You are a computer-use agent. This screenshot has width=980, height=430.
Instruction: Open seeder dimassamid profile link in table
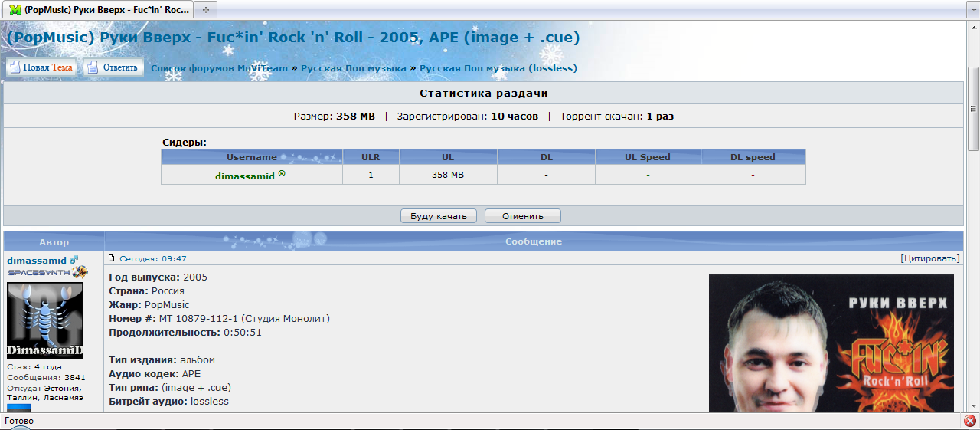pyautogui.click(x=245, y=176)
